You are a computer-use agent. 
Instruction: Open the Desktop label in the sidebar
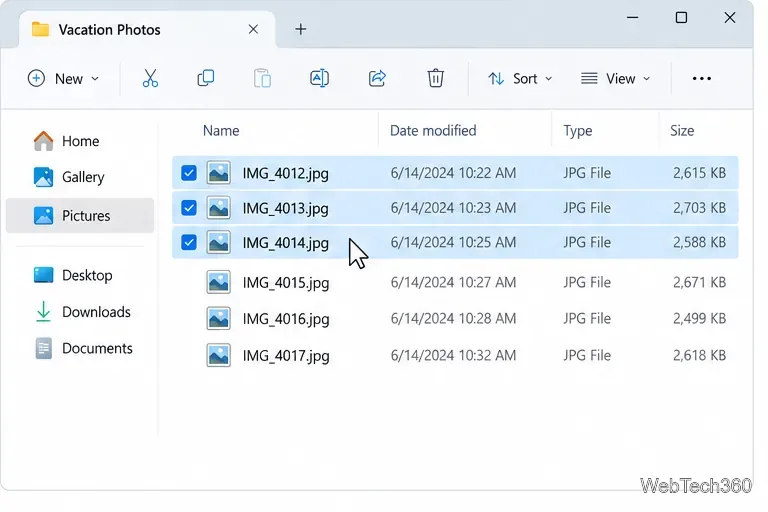87,275
